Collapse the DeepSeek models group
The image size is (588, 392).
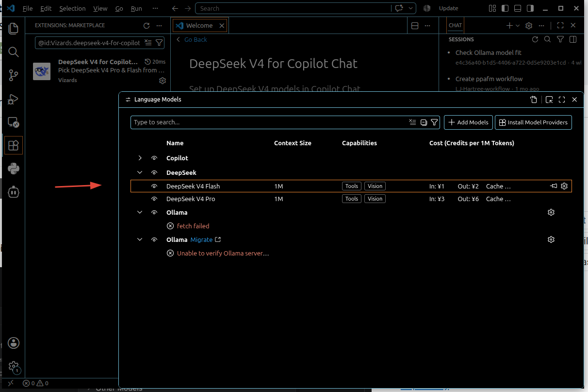tap(140, 172)
